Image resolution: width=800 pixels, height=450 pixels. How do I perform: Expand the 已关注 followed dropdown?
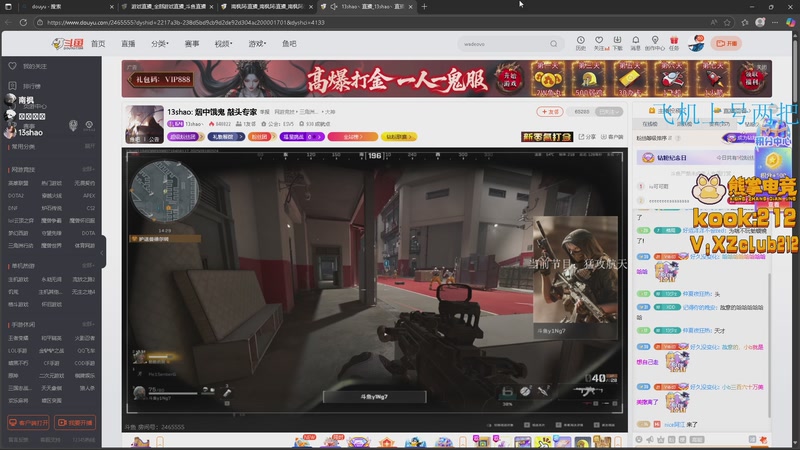pyautogui.click(x=609, y=112)
